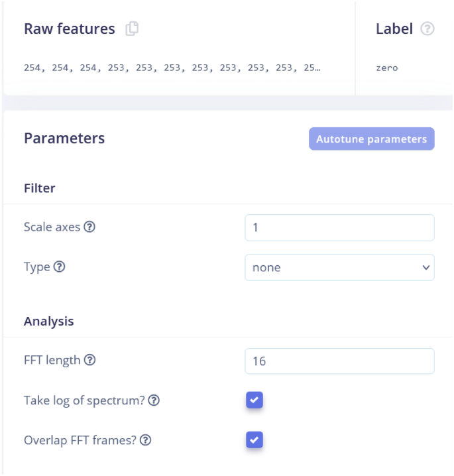Image resolution: width=454 pixels, height=476 pixels.
Task: Show help for Take log of spectrum
Action: tap(153, 400)
